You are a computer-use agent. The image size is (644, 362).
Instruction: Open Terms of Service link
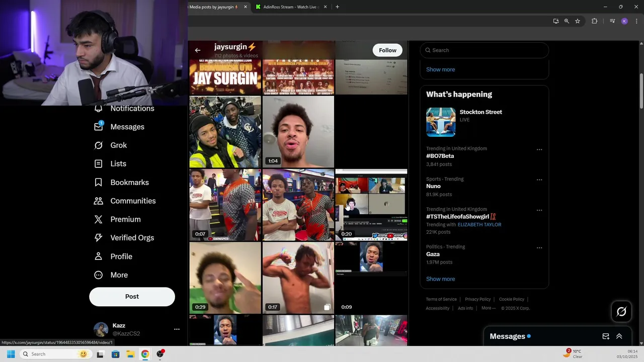(x=441, y=299)
